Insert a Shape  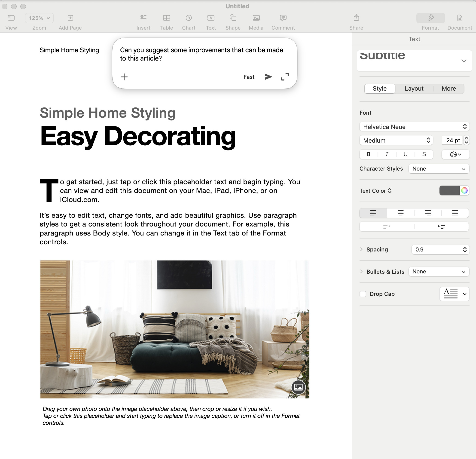click(x=233, y=21)
